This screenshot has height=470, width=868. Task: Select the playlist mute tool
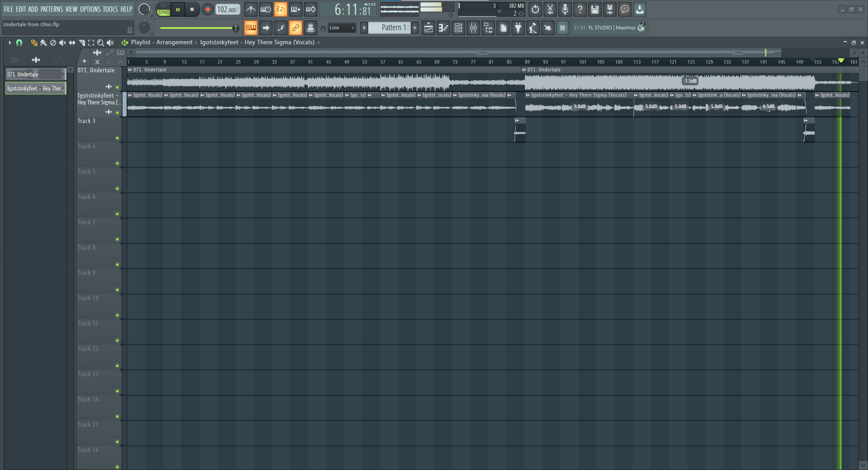pyautogui.click(x=62, y=42)
